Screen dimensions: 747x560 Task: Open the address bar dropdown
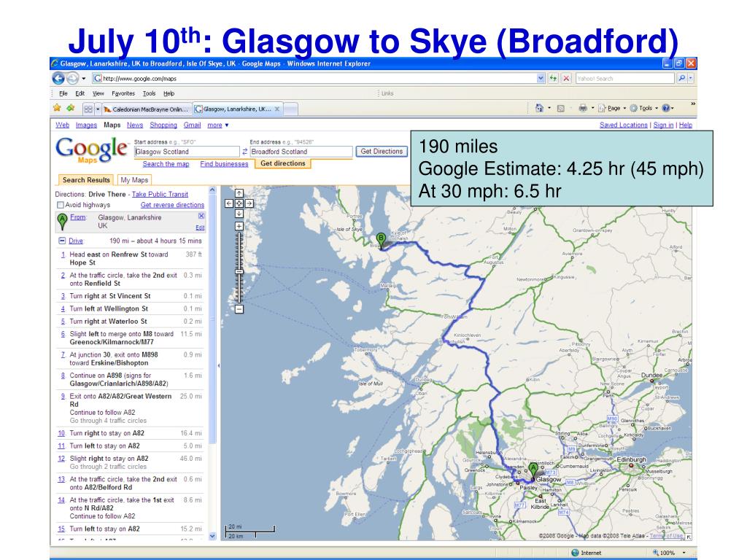pyautogui.click(x=541, y=78)
